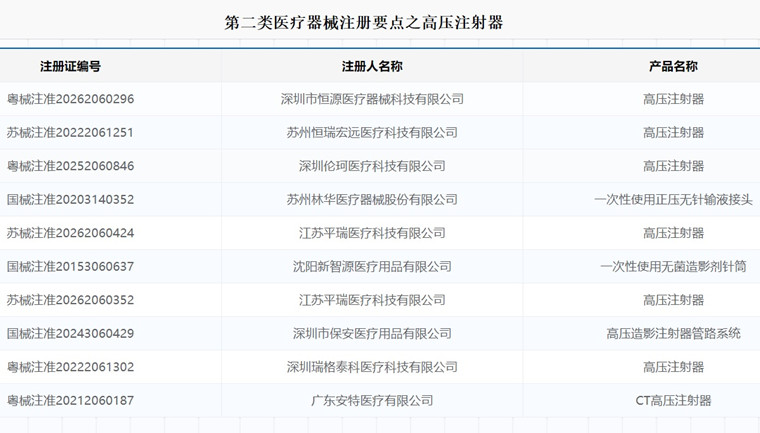
Task: Click 江苏平瑞医疗科技有限公司 in row 苏械注准20262060352
Action: click(x=372, y=300)
